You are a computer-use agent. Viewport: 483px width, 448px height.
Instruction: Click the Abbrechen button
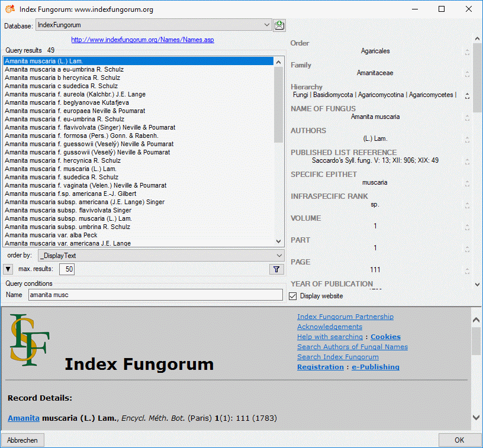tap(22, 440)
